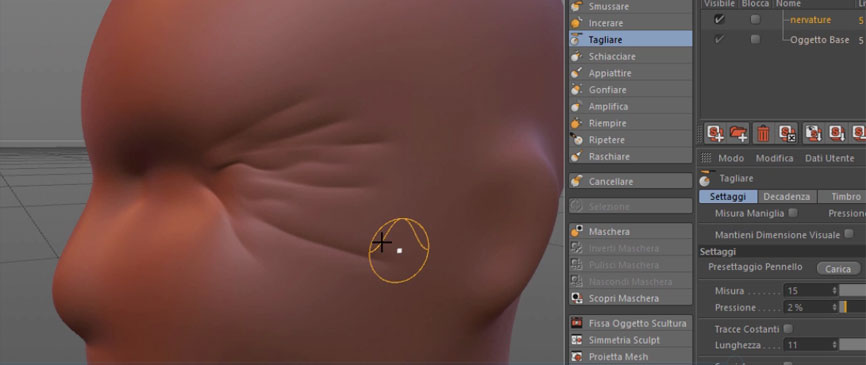The image size is (866, 365).
Task: Click the Tagliare tool icon in attributes header
Action: (x=705, y=178)
